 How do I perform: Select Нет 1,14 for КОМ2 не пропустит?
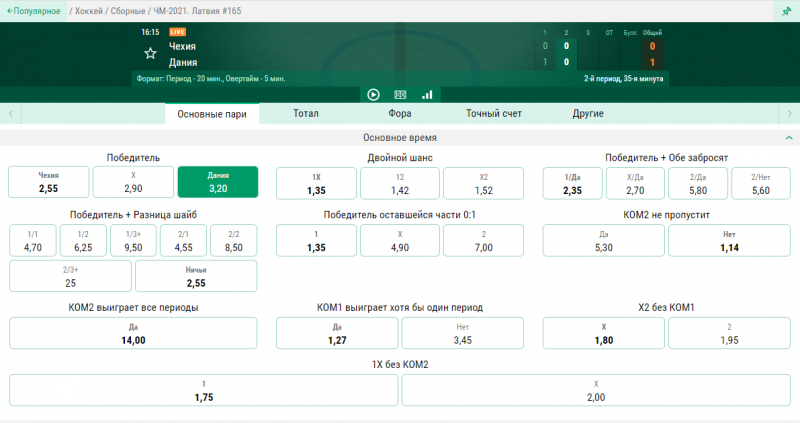[x=729, y=240]
